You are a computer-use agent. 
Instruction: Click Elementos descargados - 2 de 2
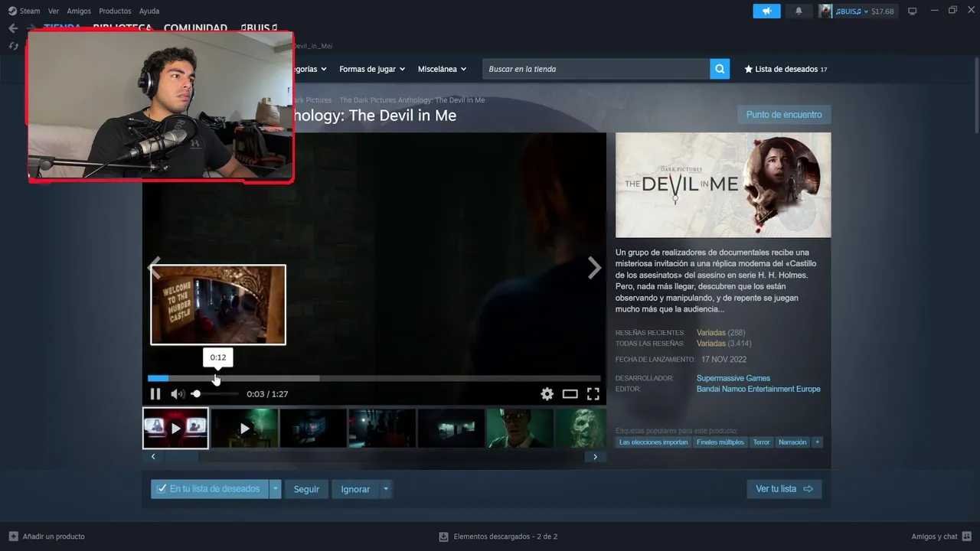point(505,536)
